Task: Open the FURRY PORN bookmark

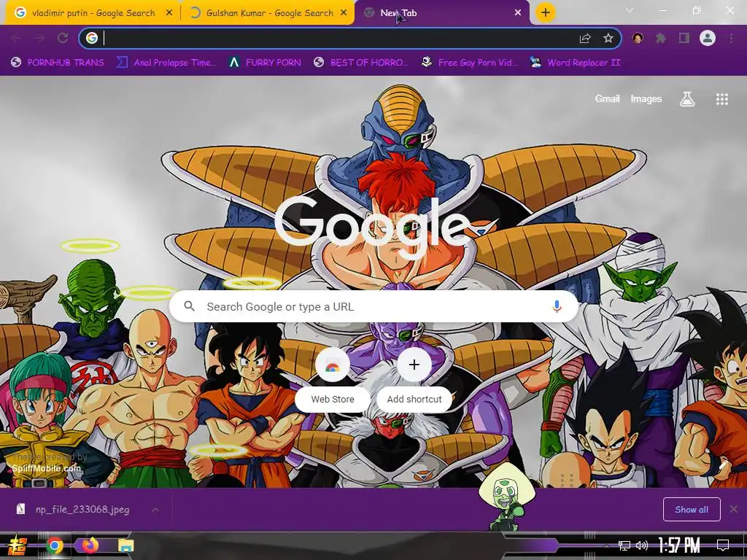Action: tap(264, 63)
